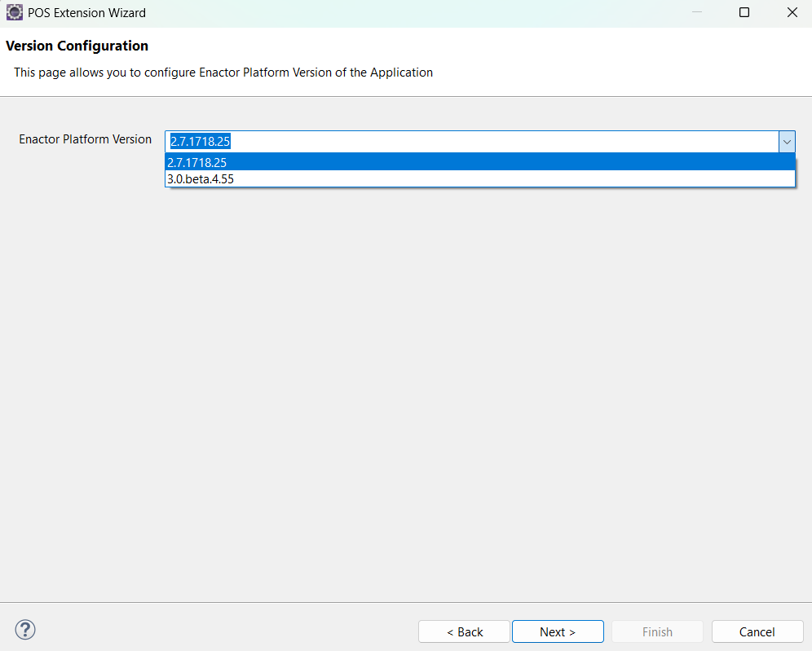Click the Next button
Viewport: 812px width, 651px height.
558,631
